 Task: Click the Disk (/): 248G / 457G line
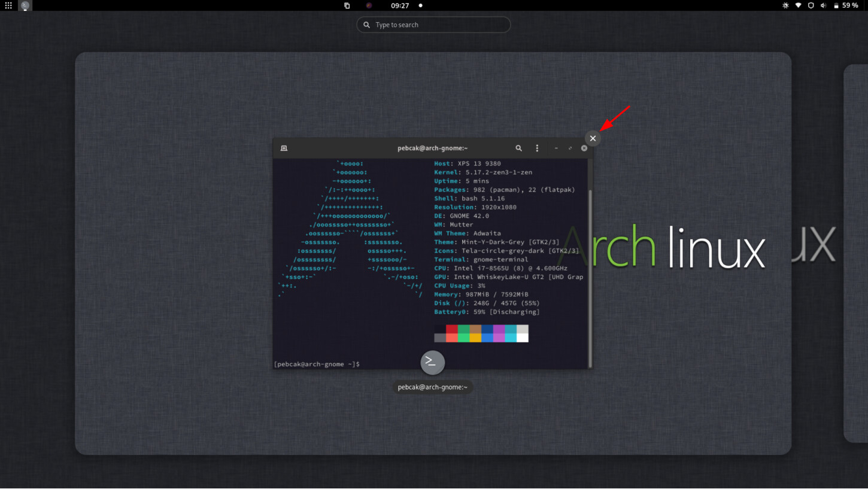tap(487, 303)
